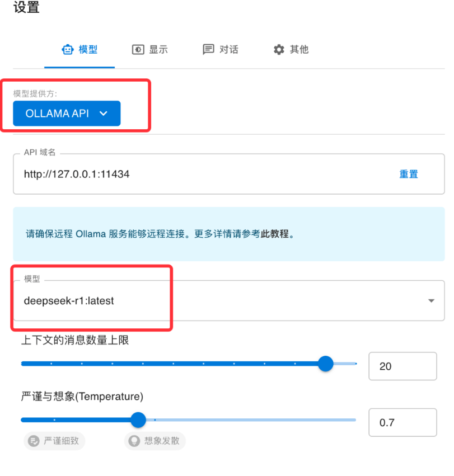Open the 其他 (Other) settings tab
This screenshot has height=476, width=454.
tap(291, 49)
